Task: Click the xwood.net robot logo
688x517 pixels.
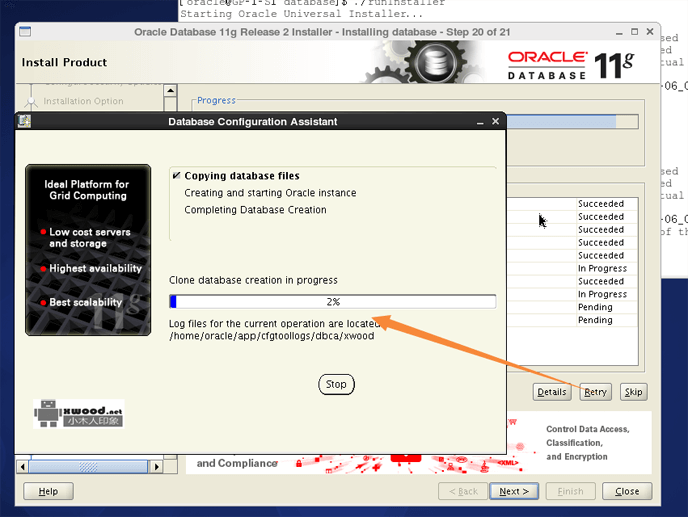Action: click(x=78, y=414)
